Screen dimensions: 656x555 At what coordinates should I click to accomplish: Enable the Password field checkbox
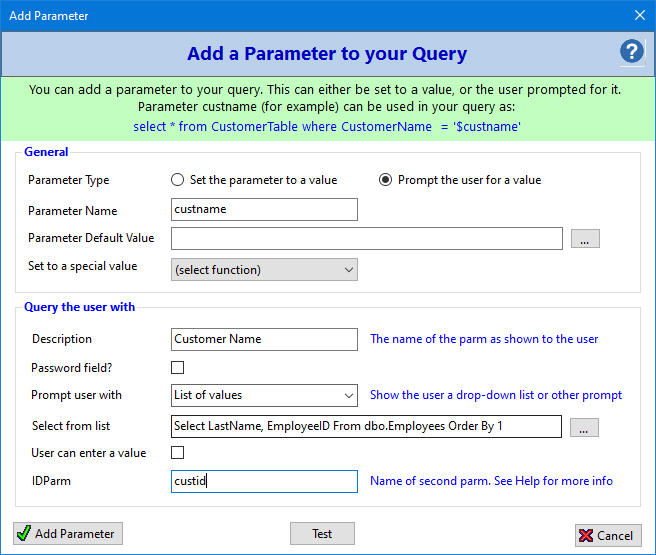[177, 368]
